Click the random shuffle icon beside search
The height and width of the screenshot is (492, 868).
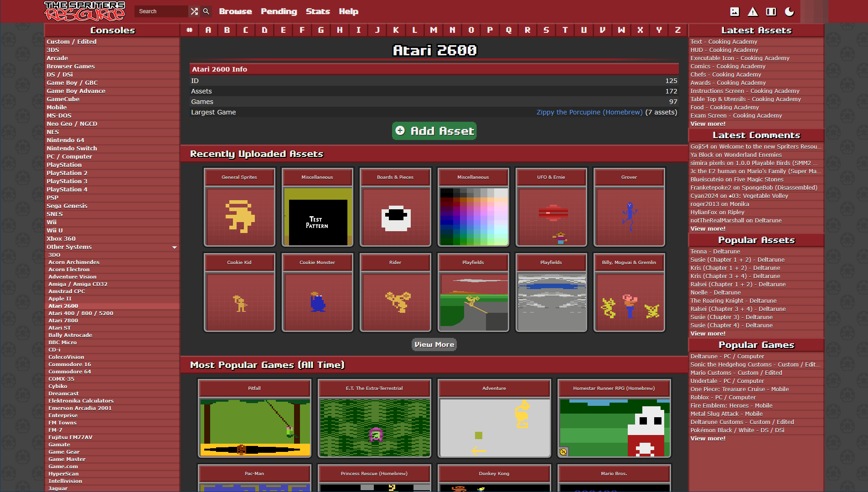[x=194, y=11]
